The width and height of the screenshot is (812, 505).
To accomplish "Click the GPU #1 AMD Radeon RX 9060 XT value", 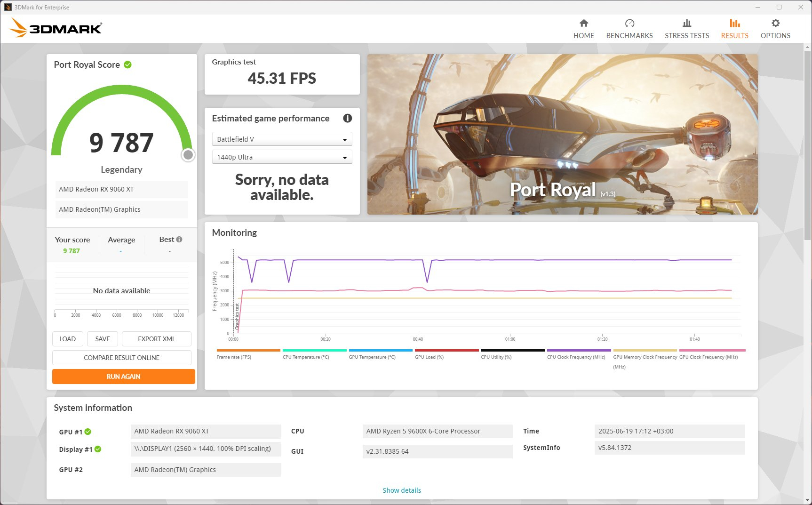I will point(206,431).
